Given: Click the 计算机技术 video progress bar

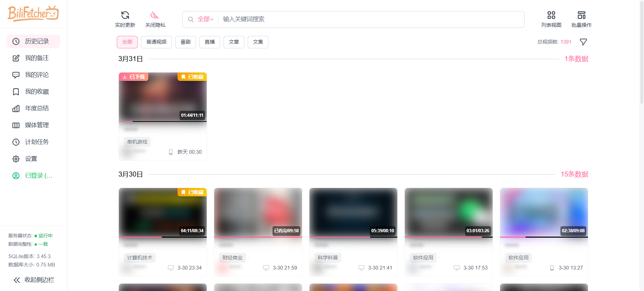Looking at the screenshot, I should point(162,237).
